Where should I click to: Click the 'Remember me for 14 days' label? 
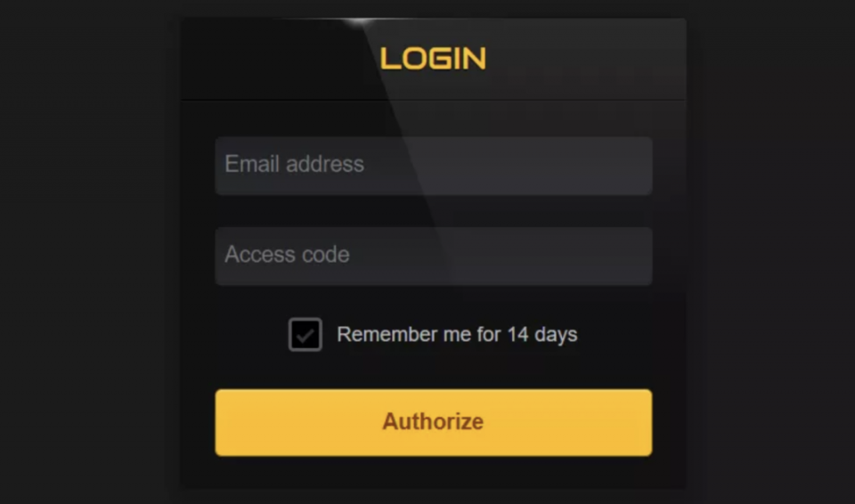(x=457, y=334)
